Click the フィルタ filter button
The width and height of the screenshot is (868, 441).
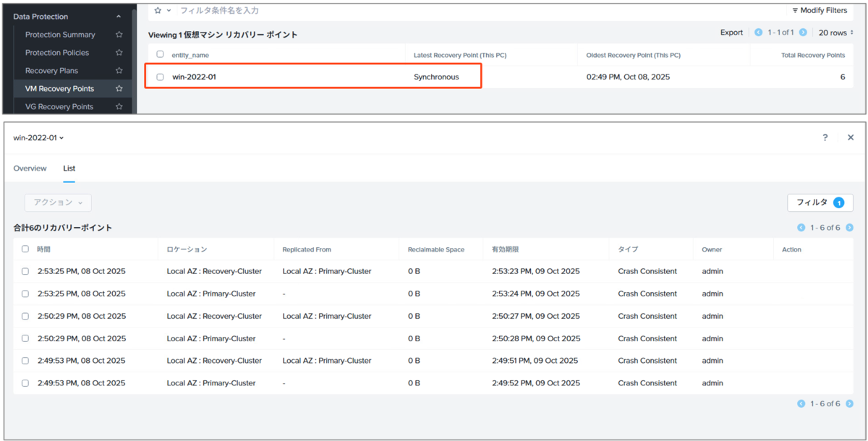click(x=820, y=202)
